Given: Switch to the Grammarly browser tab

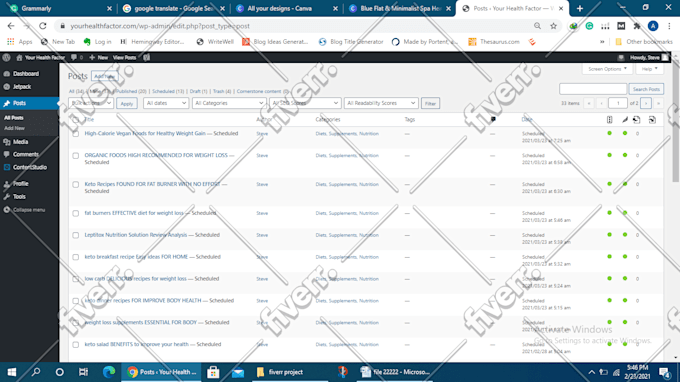Looking at the screenshot, I should 61,8.
